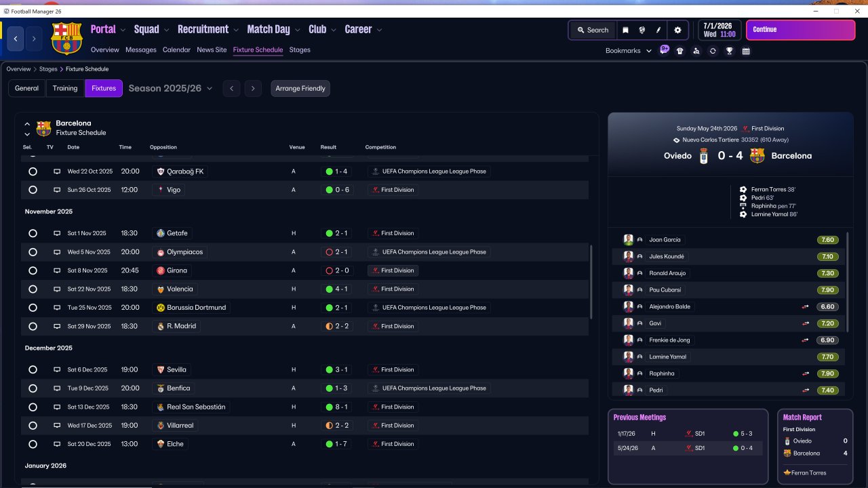The height and width of the screenshot is (488, 868).
Task: Open the bookmark icon in top toolbar
Action: (625, 30)
